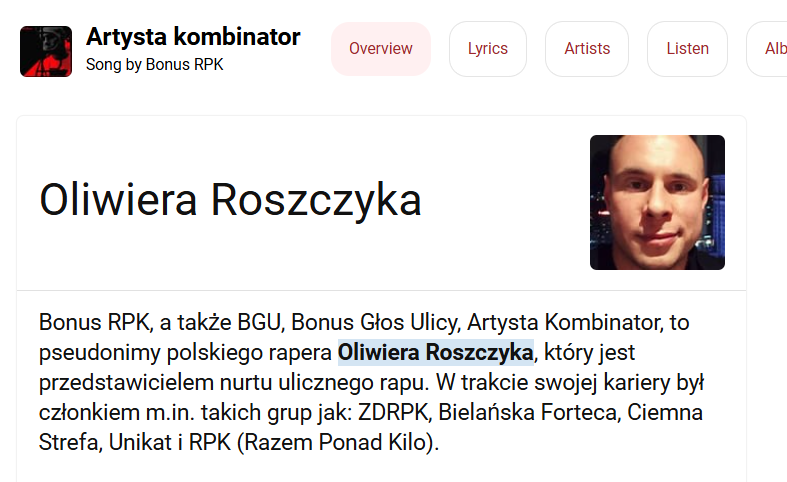Switch to the Overview tab
Screen dimensions: 787x482
381,48
